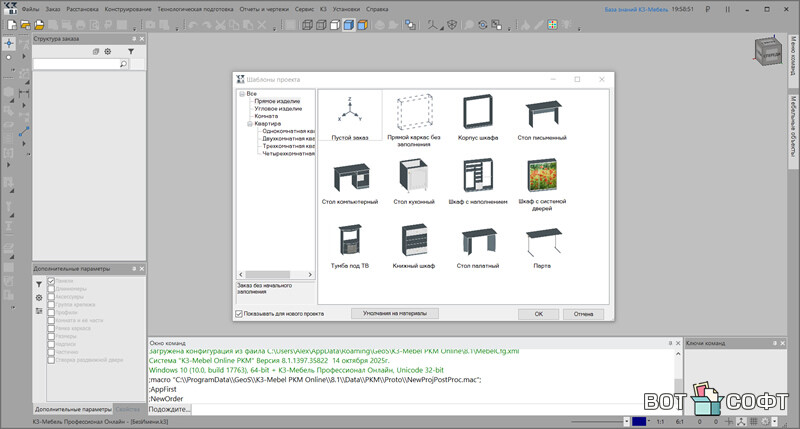Viewport: 800px width, 429px height.
Task: Select the wireframe cube view icon
Action: [308, 24]
